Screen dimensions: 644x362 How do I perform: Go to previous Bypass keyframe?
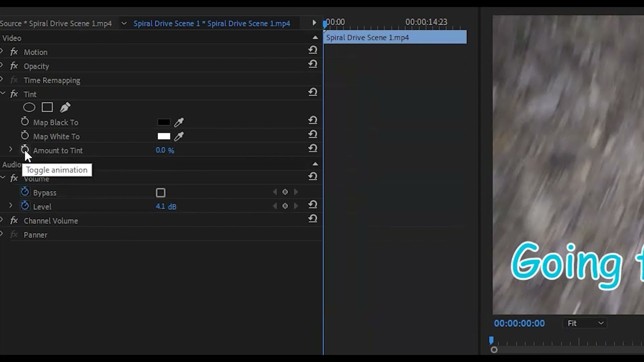pyautogui.click(x=275, y=192)
